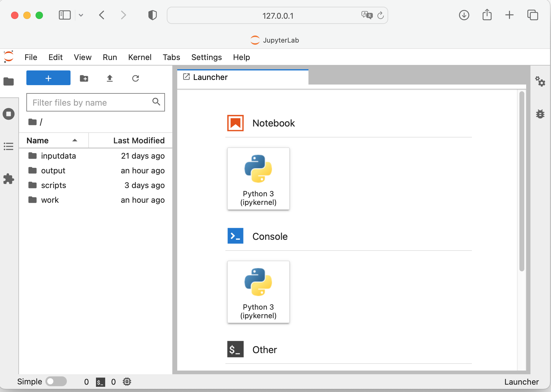
Task: Click the 127.0.0.1 address bar
Action: pos(277,15)
